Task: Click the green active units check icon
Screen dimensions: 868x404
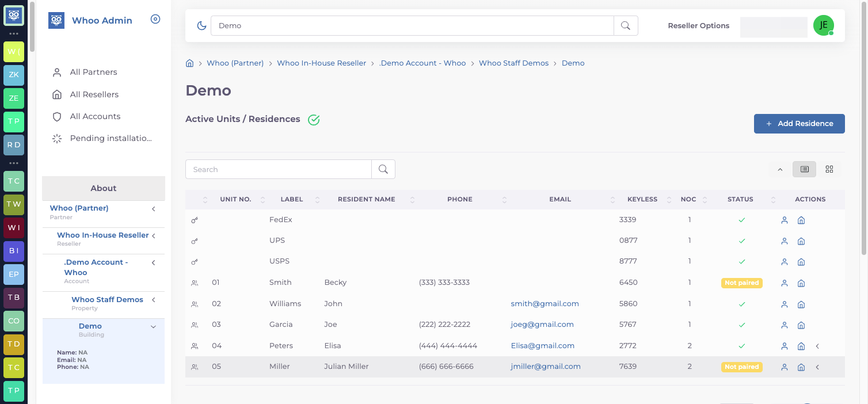Action: coord(314,120)
